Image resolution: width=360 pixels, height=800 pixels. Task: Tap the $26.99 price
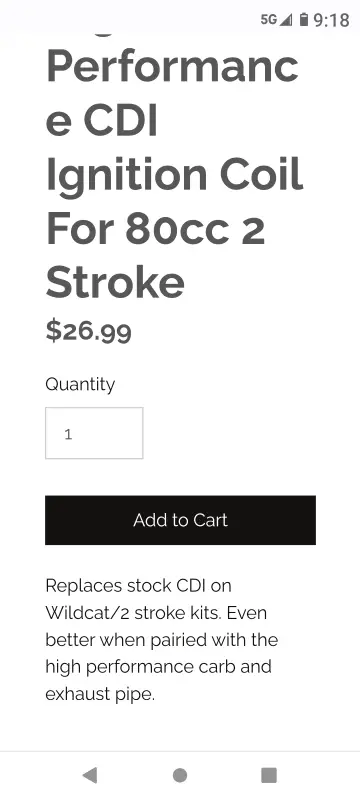pos(89,331)
